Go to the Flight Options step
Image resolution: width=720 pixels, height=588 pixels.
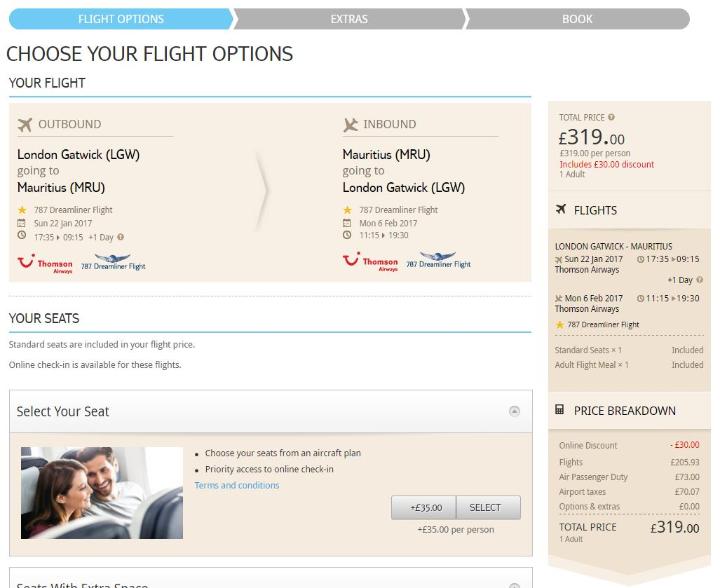coord(121,19)
